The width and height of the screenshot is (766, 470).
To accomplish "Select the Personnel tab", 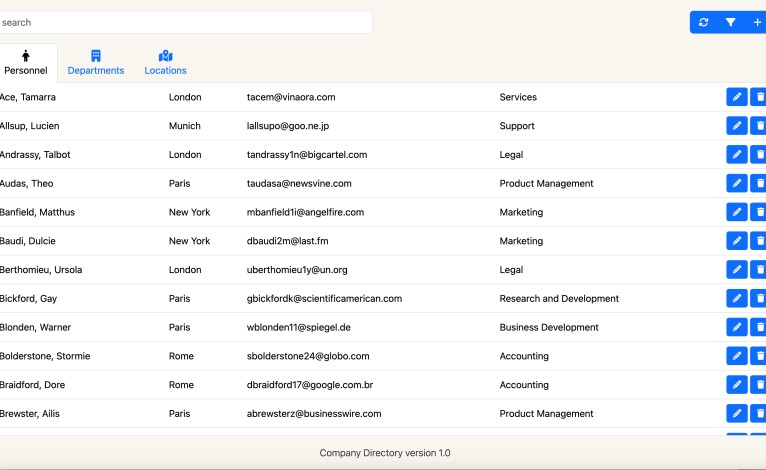I will 26,62.
